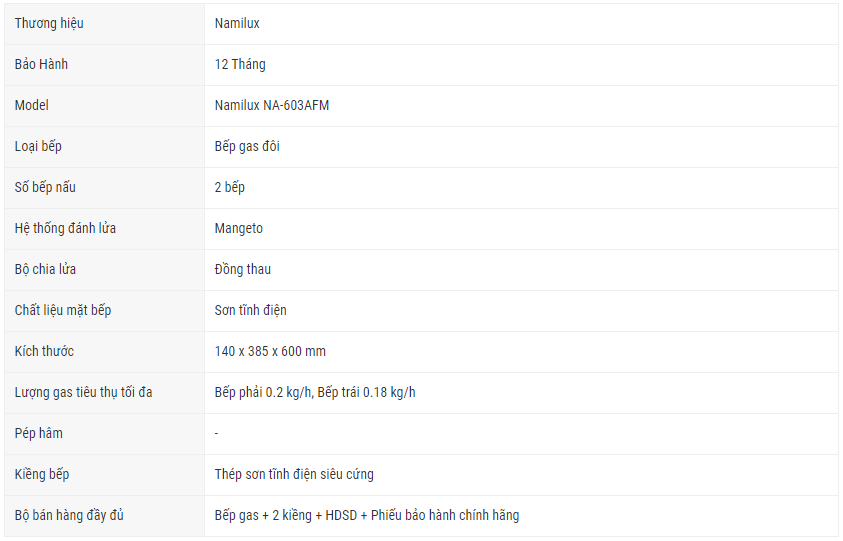Viewport: 843px width, 541px height.
Task: Select the Sơn tĩnh điện value
Action: pos(251,311)
